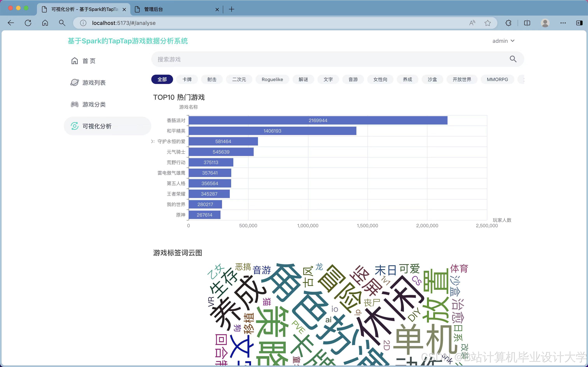The width and height of the screenshot is (588, 367).
Task: Filter by 开放世界 category
Action: pos(462,79)
